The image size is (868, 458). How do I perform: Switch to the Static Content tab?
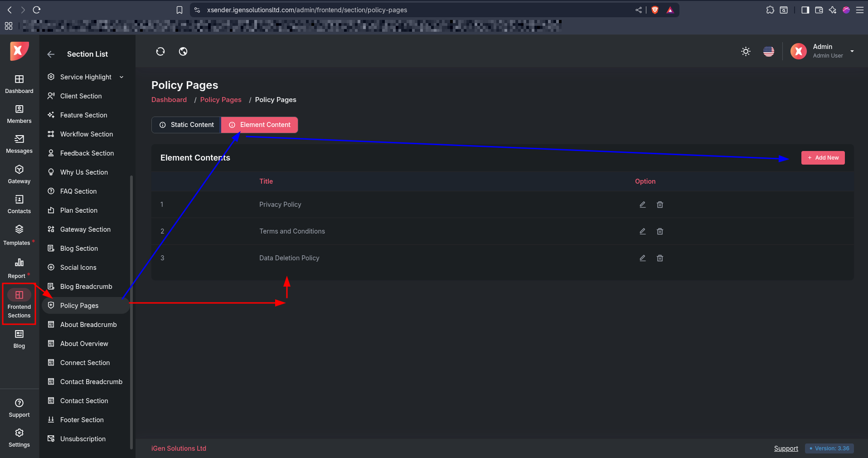186,125
